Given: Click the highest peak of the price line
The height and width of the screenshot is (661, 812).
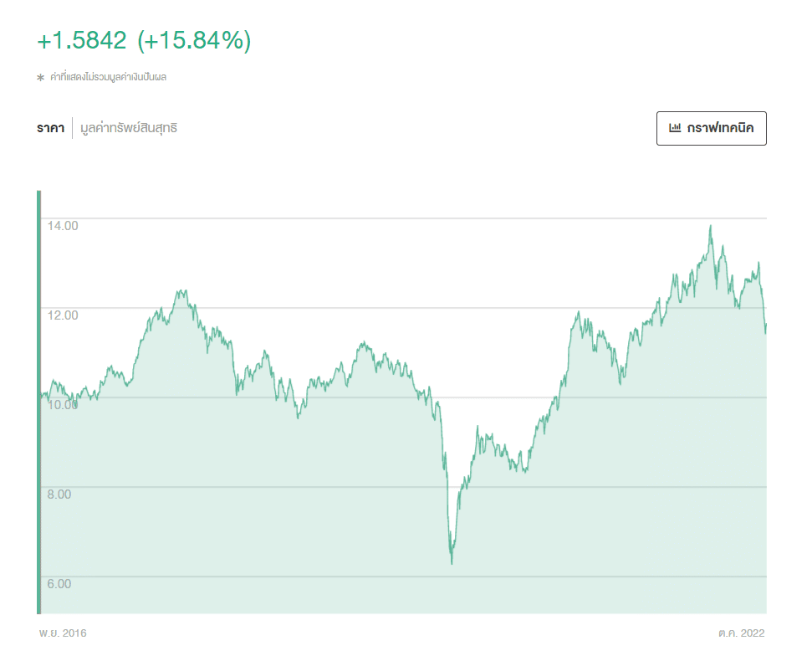Looking at the screenshot, I should click(711, 226).
